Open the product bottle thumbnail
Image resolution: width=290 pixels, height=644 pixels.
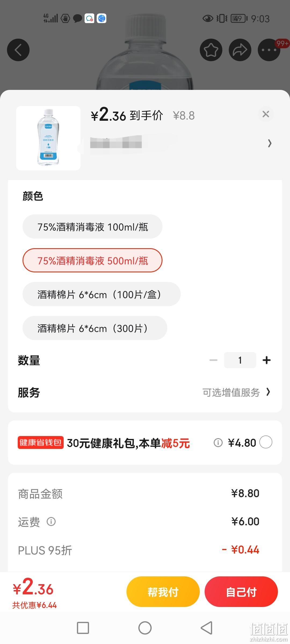pyautogui.click(x=48, y=138)
